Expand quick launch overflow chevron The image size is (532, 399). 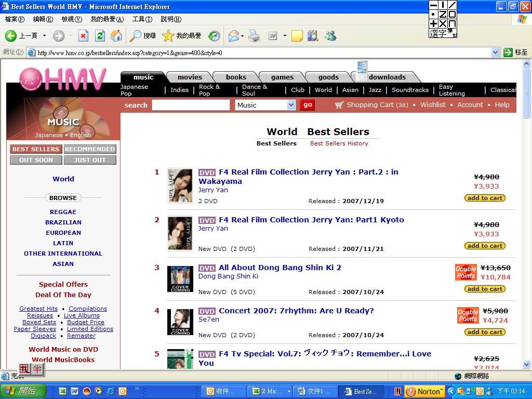[x=137, y=389]
